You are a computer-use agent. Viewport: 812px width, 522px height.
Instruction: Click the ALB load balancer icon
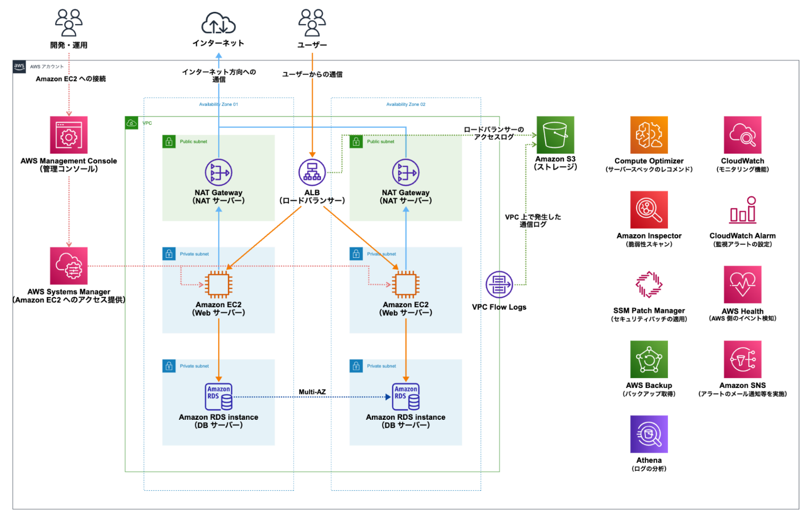coord(312,173)
